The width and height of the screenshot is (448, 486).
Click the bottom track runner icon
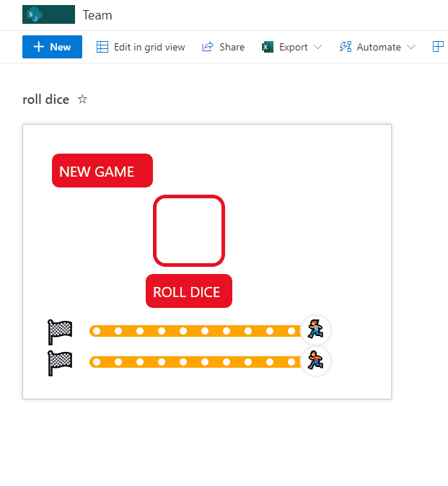(315, 361)
